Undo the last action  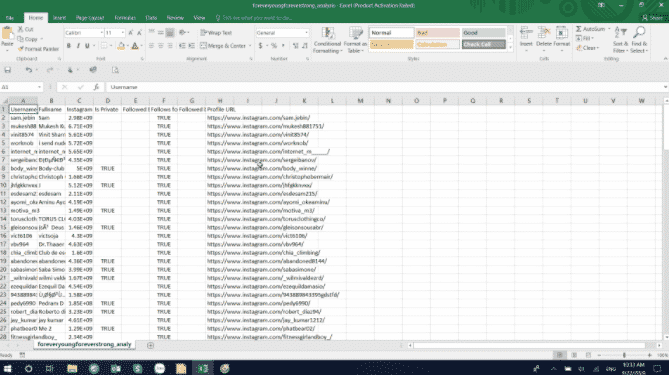[x=29, y=70]
